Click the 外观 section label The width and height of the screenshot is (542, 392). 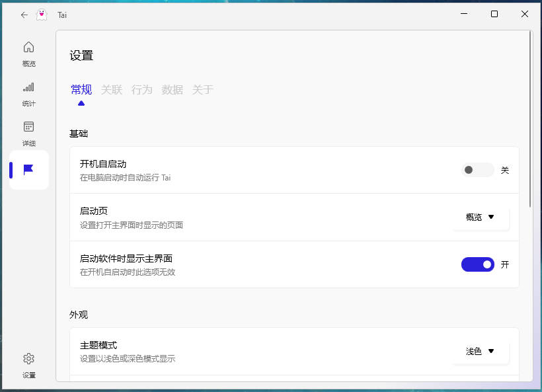79,315
